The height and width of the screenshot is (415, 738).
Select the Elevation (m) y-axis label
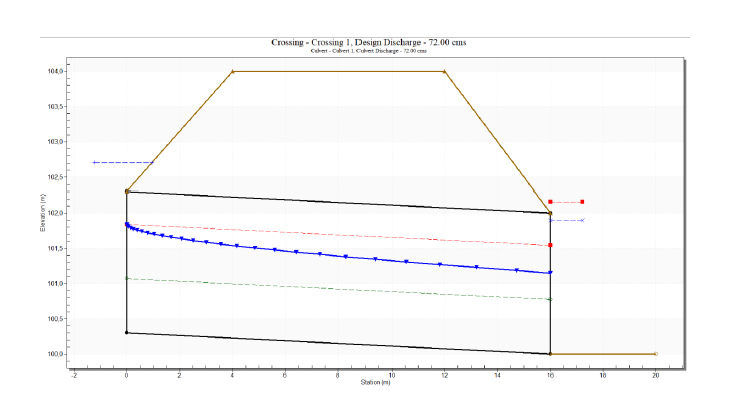point(44,213)
